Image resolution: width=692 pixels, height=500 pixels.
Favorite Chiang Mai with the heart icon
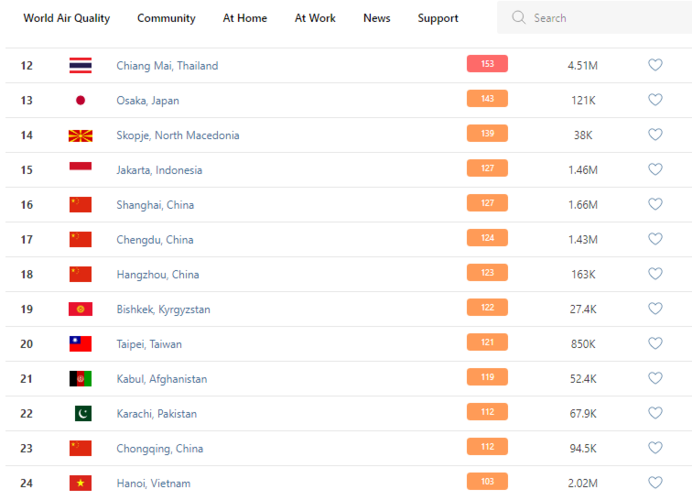(x=655, y=65)
